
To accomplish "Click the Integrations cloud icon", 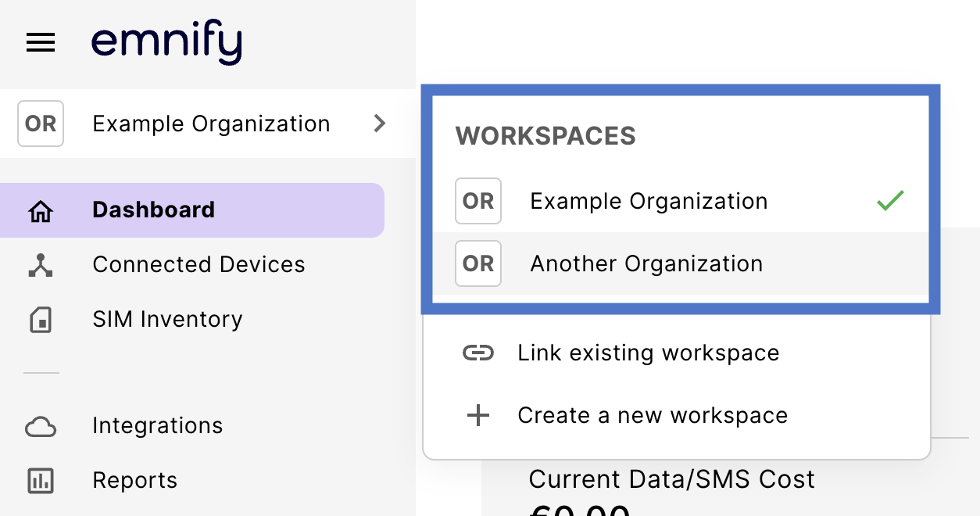I will click(x=41, y=426).
